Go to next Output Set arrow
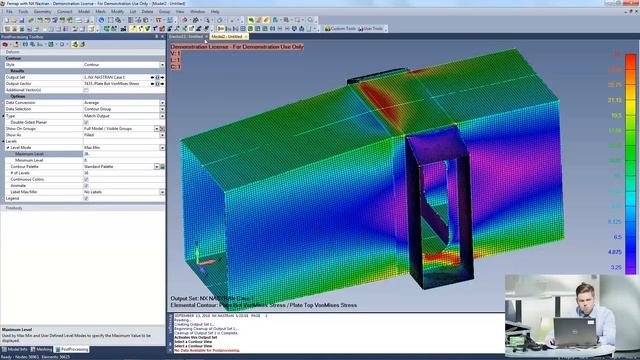 tap(162, 77)
